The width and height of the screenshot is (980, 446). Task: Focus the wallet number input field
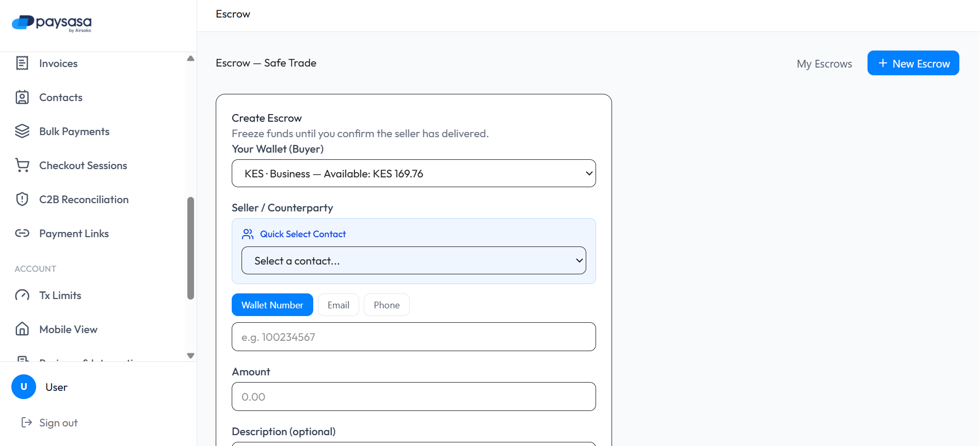coord(414,337)
